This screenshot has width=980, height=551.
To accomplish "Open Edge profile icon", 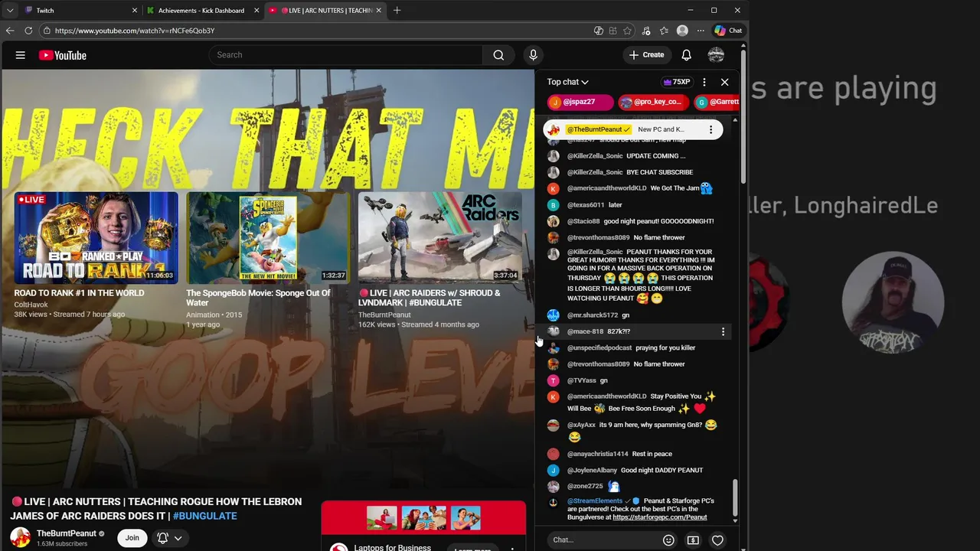I will point(682,31).
